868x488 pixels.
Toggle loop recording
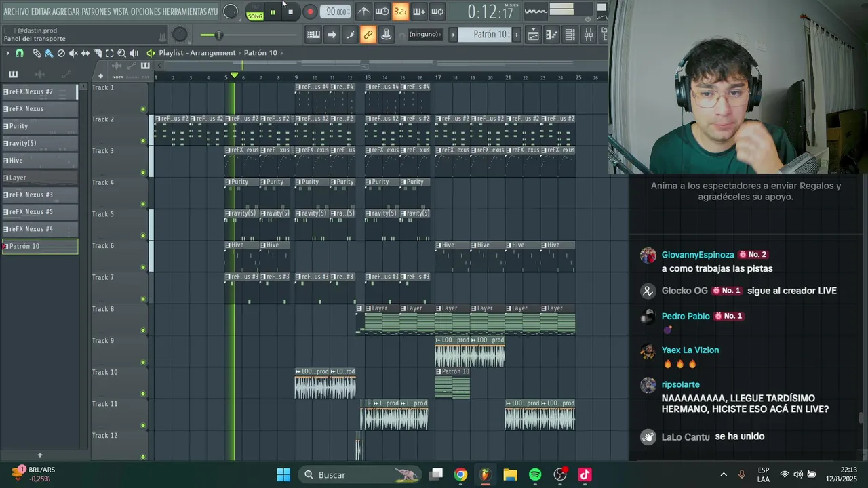[x=437, y=12]
